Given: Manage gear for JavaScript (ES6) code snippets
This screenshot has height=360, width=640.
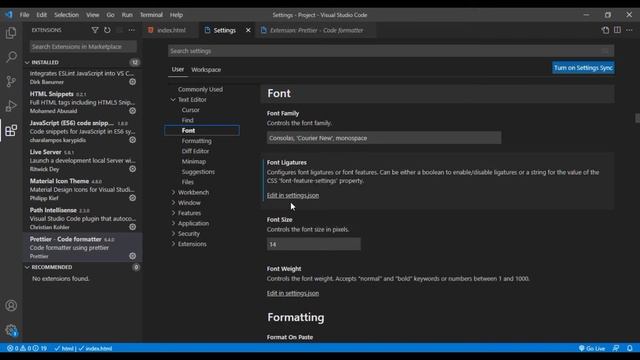Looking at the screenshot, I should pos(133,140).
